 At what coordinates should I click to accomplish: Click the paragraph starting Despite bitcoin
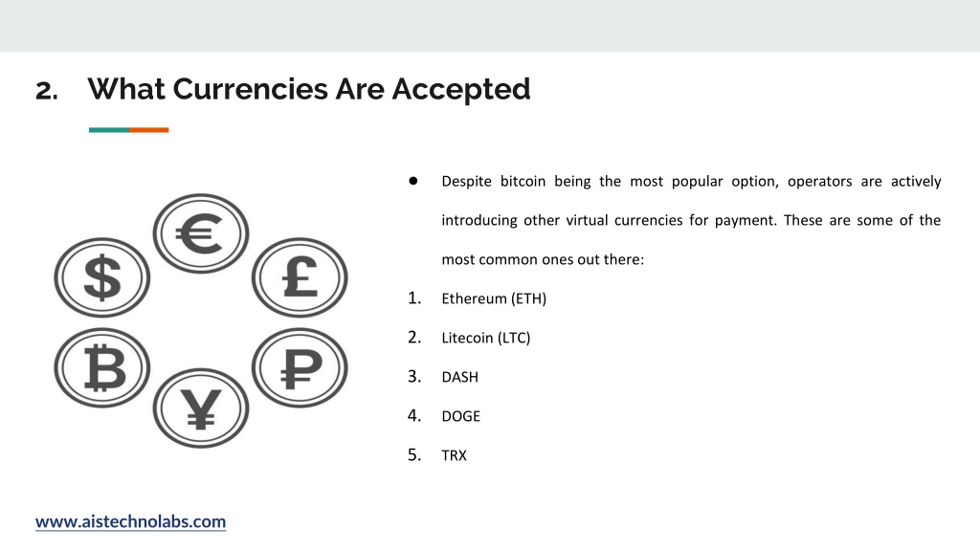pos(691,220)
